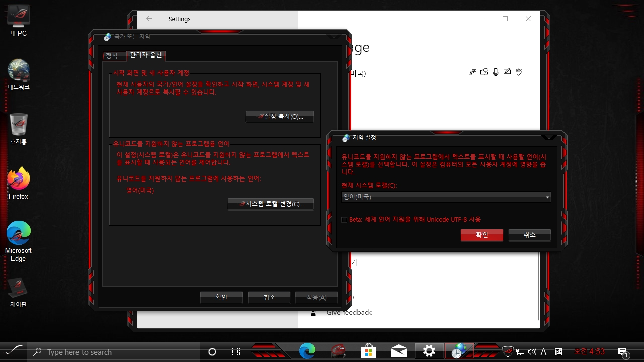Open 네트워크 desktop icon

(x=19, y=75)
